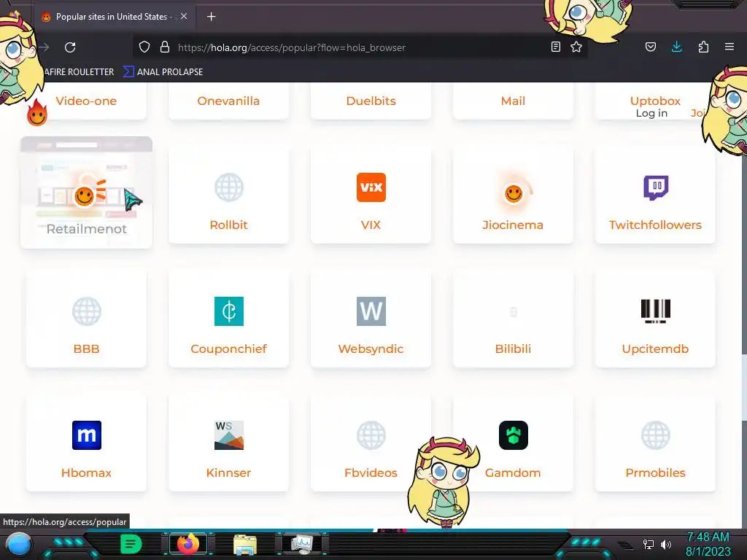Click the Rollbit label text

(228, 225)
